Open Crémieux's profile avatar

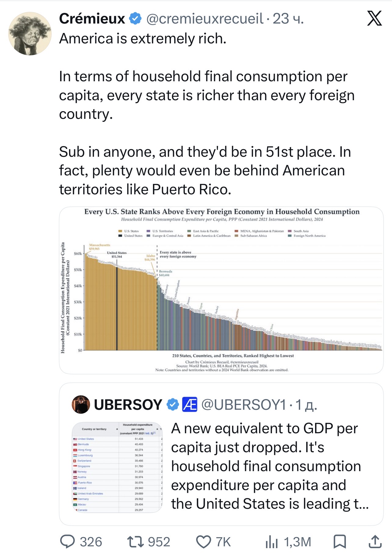30,34
